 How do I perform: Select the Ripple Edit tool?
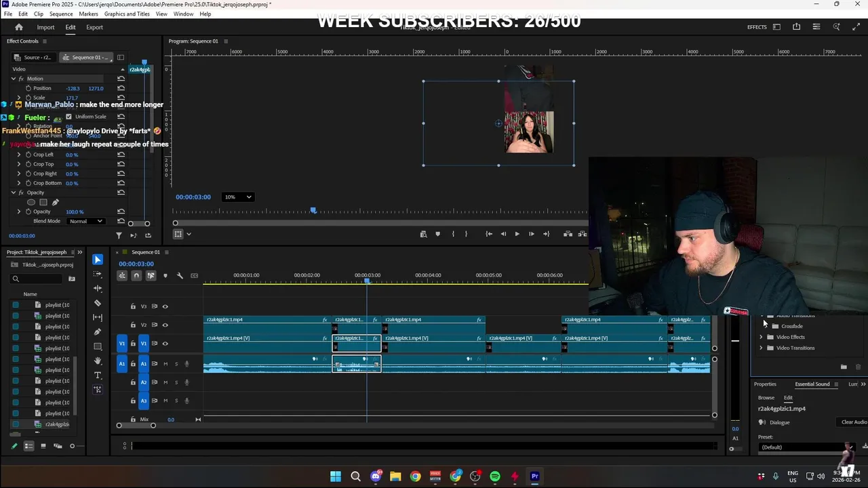click(x=98, y=288)
